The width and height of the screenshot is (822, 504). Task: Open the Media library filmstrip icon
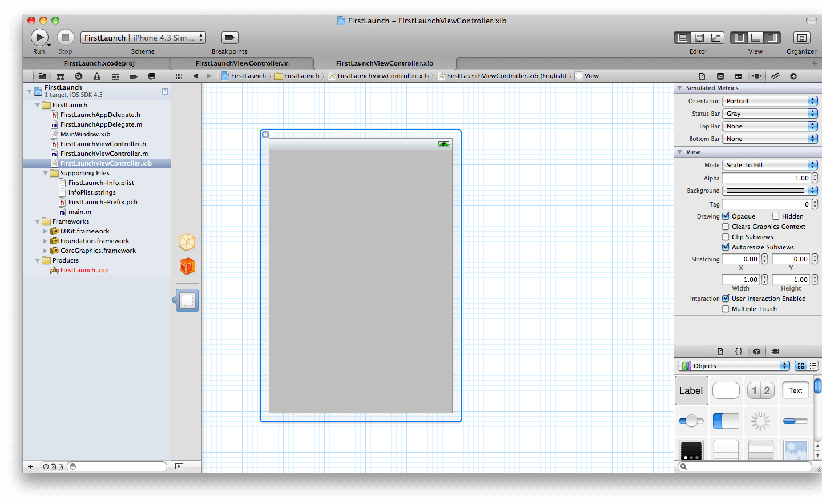(x=775, y=352)
